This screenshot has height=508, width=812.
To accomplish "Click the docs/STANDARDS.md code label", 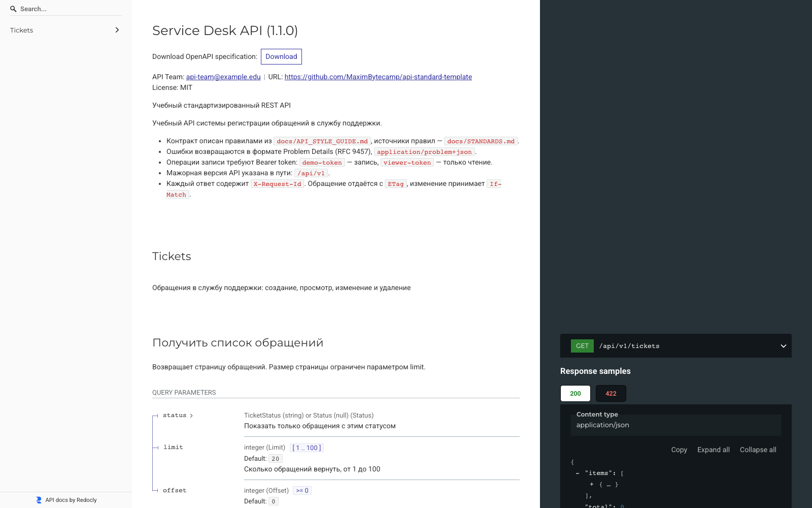I will coord(481,141).
